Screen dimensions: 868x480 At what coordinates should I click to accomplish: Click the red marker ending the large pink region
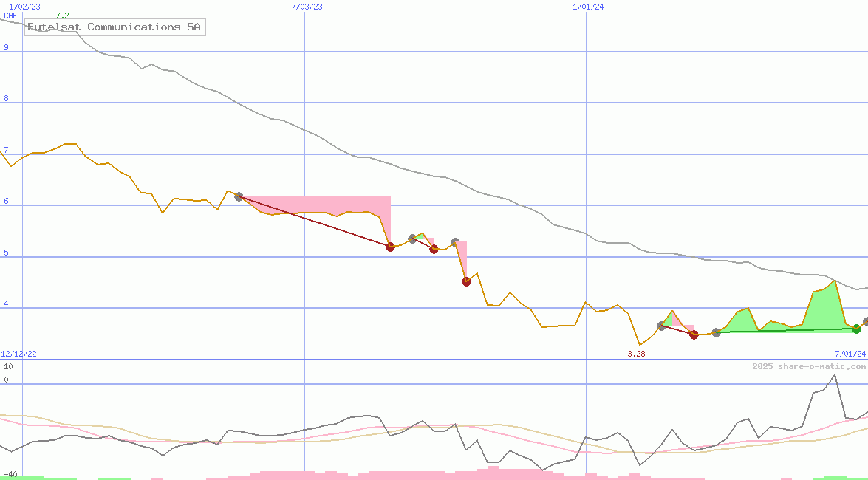tap(390, 247)
